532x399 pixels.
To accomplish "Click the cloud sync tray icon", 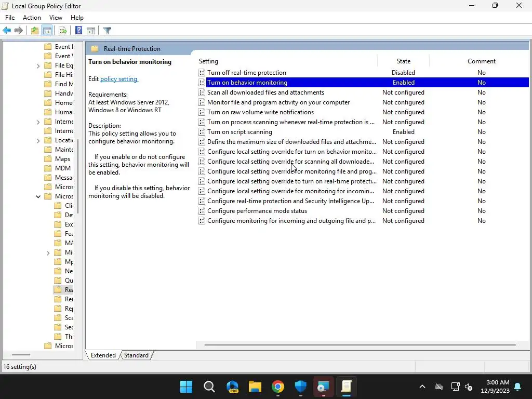I will click(x=439, y=387).
